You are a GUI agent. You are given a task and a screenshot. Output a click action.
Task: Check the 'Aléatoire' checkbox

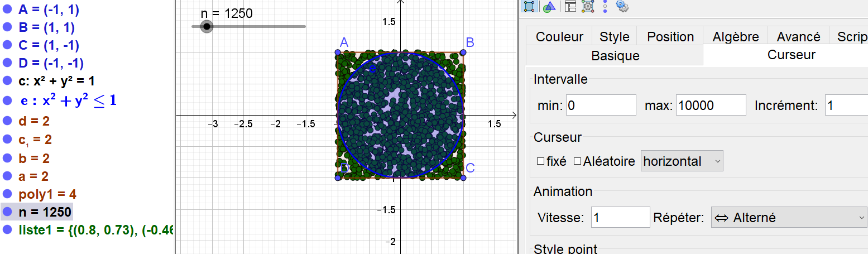(x=578, y=161)
